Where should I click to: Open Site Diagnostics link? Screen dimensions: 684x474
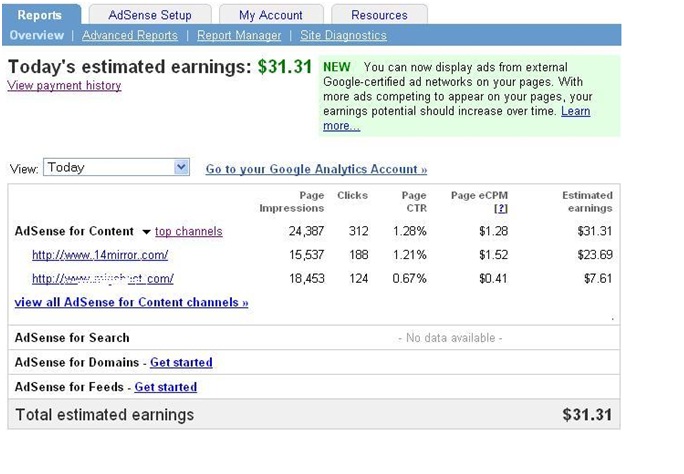[343, 35]
